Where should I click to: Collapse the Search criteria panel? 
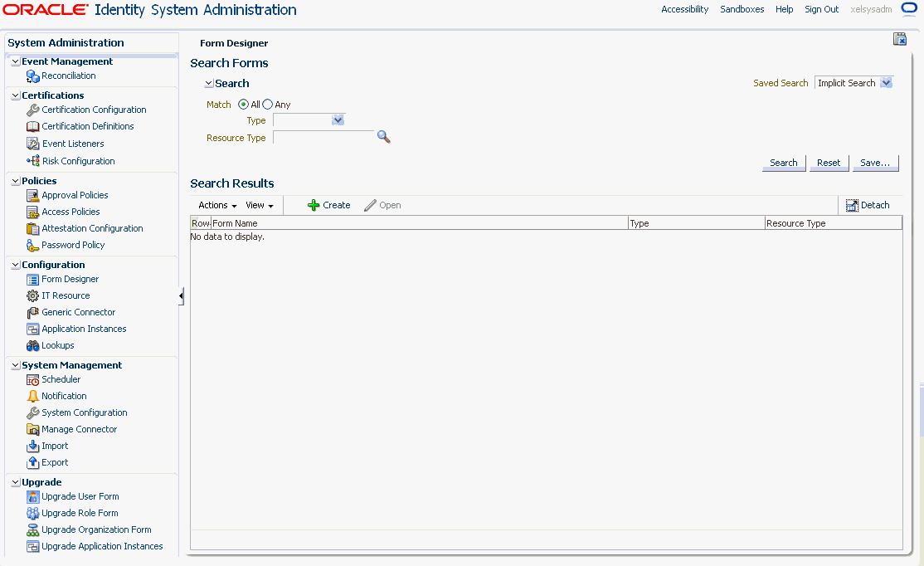click(x=209, y=84)
